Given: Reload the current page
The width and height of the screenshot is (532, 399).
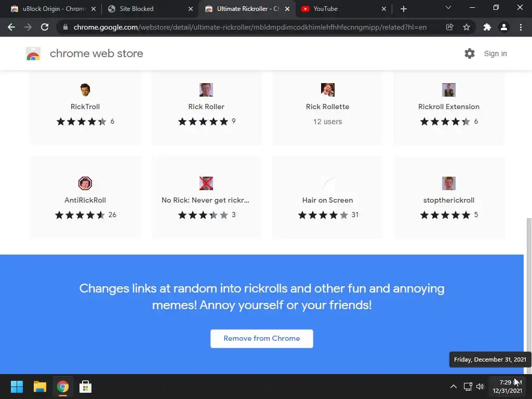Looking at the screenshot, I should [45, 27].
